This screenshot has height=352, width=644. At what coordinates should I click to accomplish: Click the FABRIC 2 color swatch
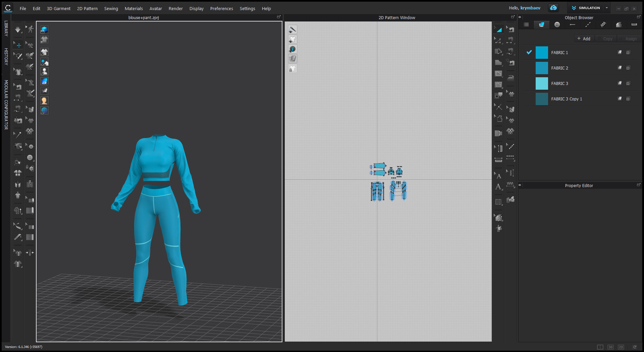(x=542, y=68)
